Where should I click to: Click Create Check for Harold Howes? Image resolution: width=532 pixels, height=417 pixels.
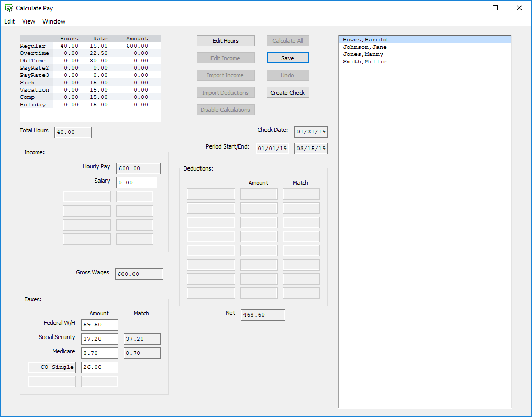287,92
